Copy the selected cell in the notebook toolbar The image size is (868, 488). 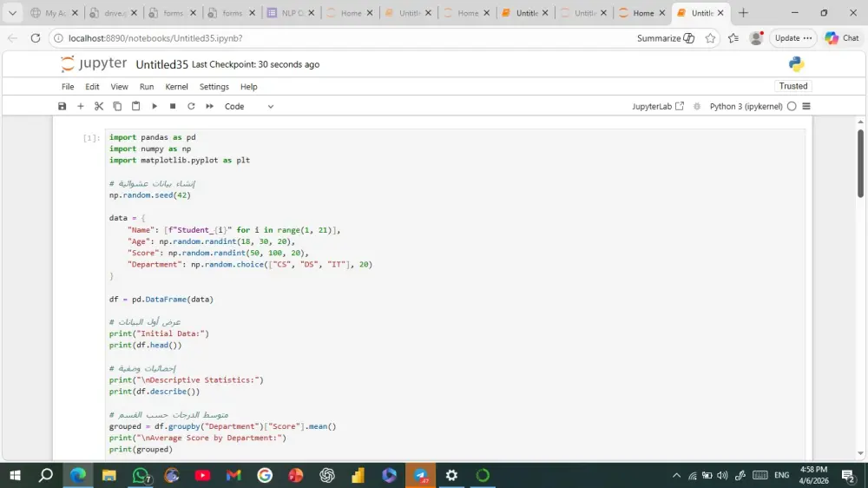117,106
